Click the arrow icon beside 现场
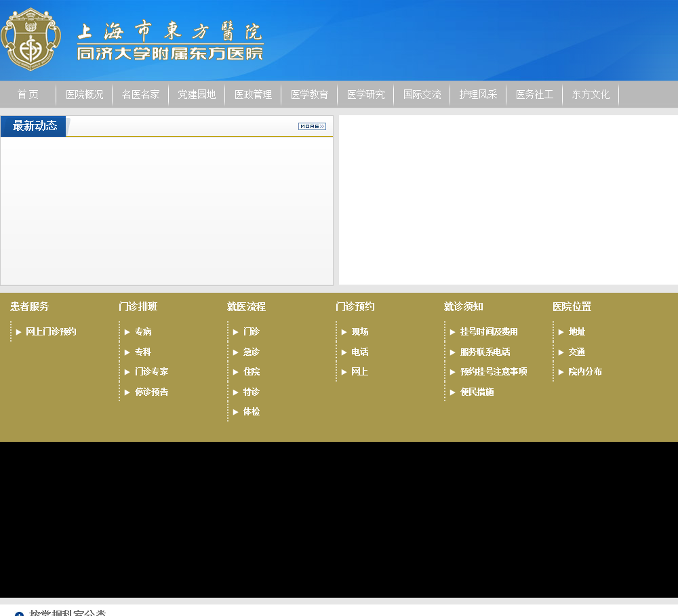The height and width of the screenshot is (616, 678). [344, 332]
